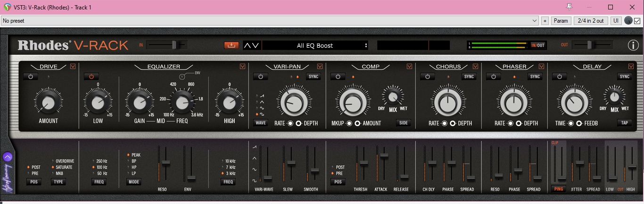Click the UI button
The width and height of the screenshot is (644, 204).
(616, 21)
